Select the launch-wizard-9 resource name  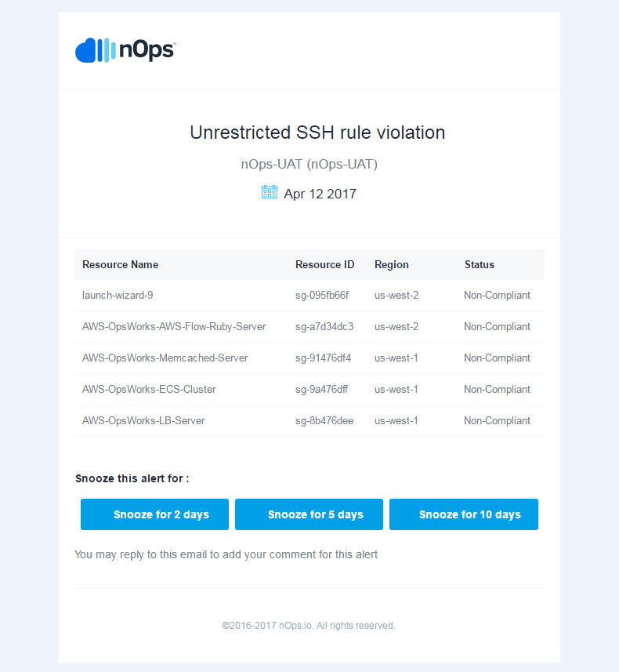pyautogui.click(x=118, y=296)
